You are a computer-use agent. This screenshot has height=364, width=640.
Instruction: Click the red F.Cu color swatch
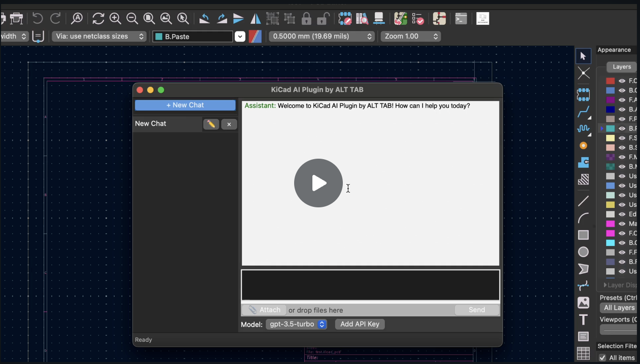tap(611, 81)
